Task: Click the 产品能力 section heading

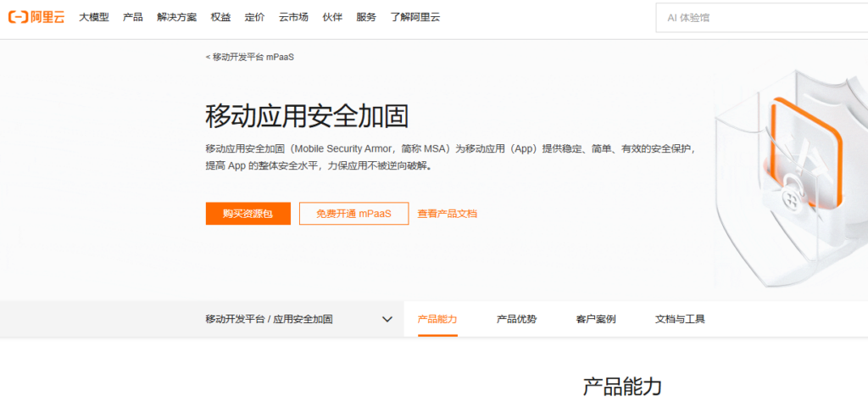Action: [622, 387]
